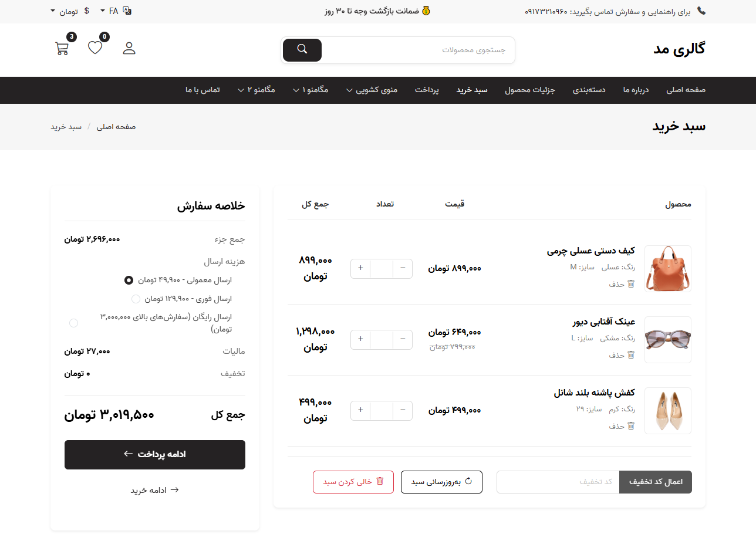Open the user account icon
Screen dimensions: 756x534
point(129,48)
